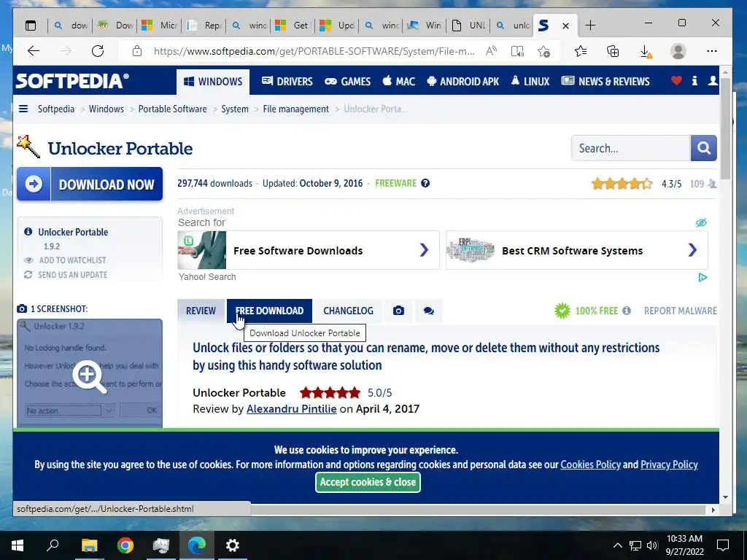This screenshot has width=747, height=560.
Task: Open the Privacy Policy link
Action: [669, 464]
